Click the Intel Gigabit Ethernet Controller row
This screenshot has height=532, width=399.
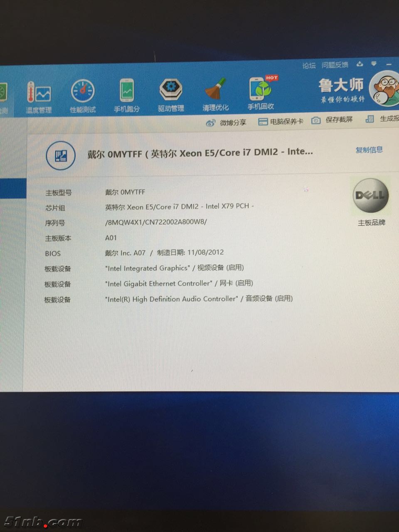point(179,283)
